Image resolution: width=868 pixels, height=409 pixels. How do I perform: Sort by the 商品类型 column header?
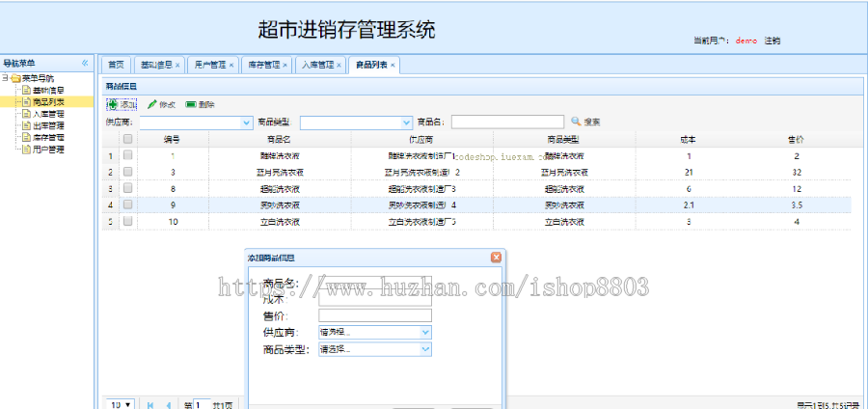pyautogui.click(x=564, y=140)
